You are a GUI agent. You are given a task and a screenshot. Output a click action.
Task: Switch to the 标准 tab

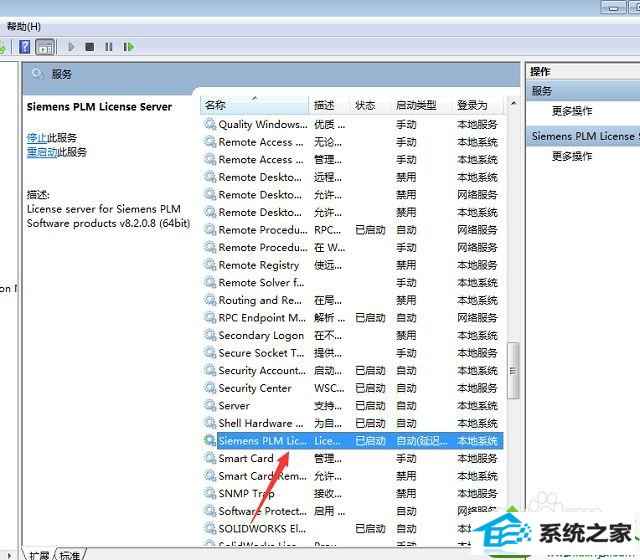pyautogui.click(x=70, y=555)
